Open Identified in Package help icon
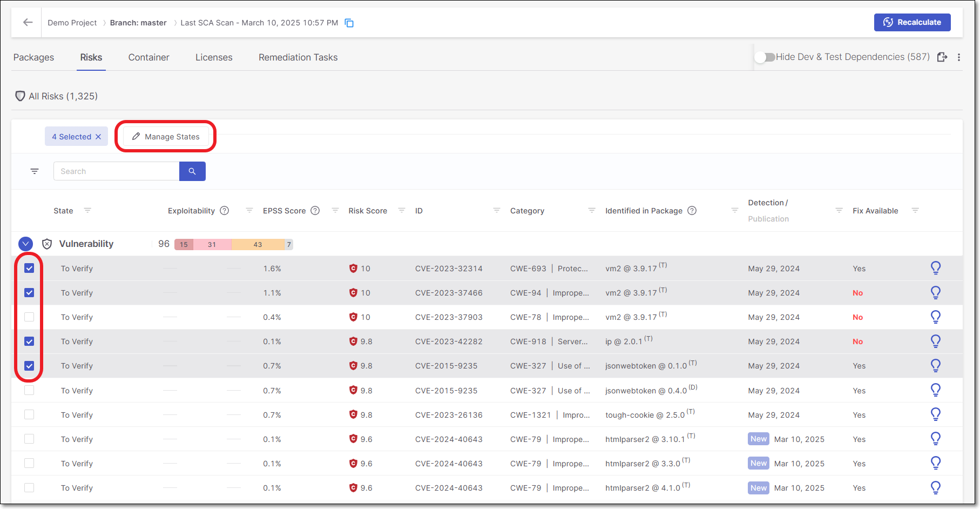This screenshot has height=509, width=980. tap(692, 211)
